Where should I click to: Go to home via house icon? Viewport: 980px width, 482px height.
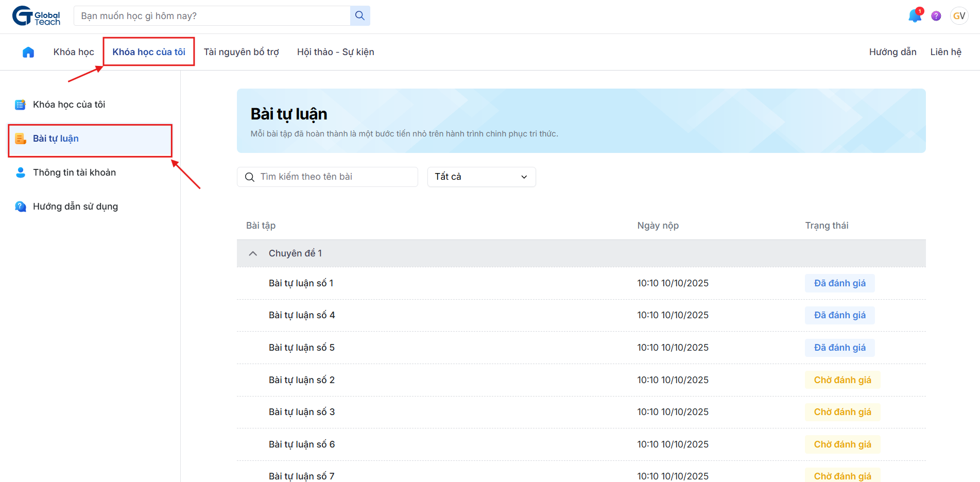pyautogui.click(x=28, y=52)
